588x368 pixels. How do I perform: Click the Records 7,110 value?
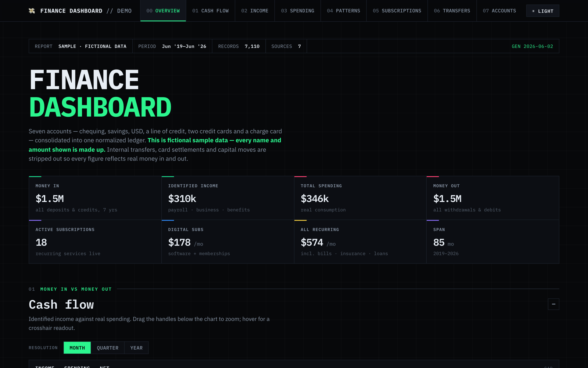[252, 46]
